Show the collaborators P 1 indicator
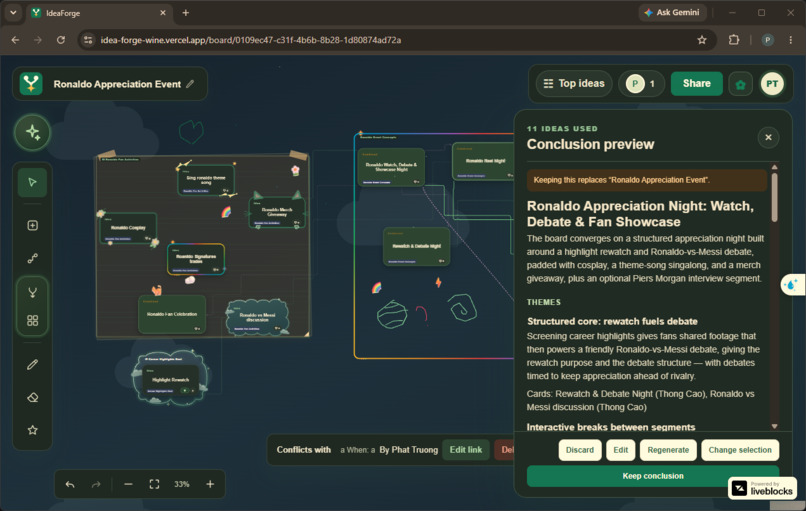The image size is (806, 511). point(642,84)
